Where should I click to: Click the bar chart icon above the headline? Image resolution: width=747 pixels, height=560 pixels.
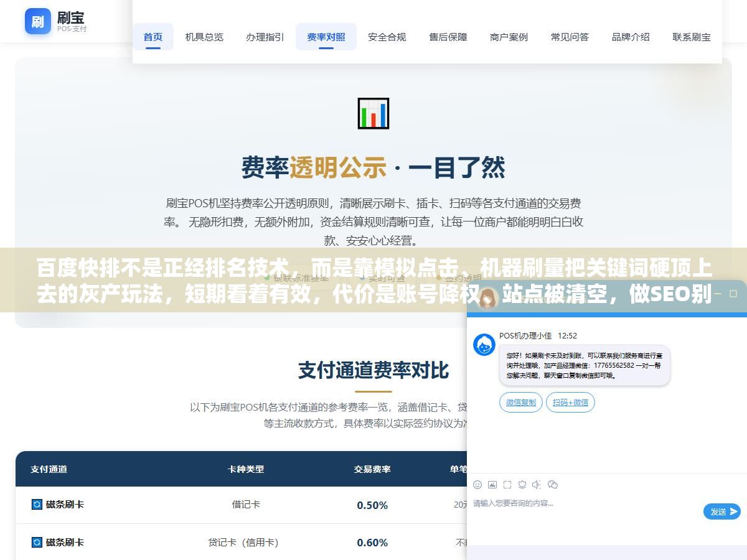coord(374,113)
